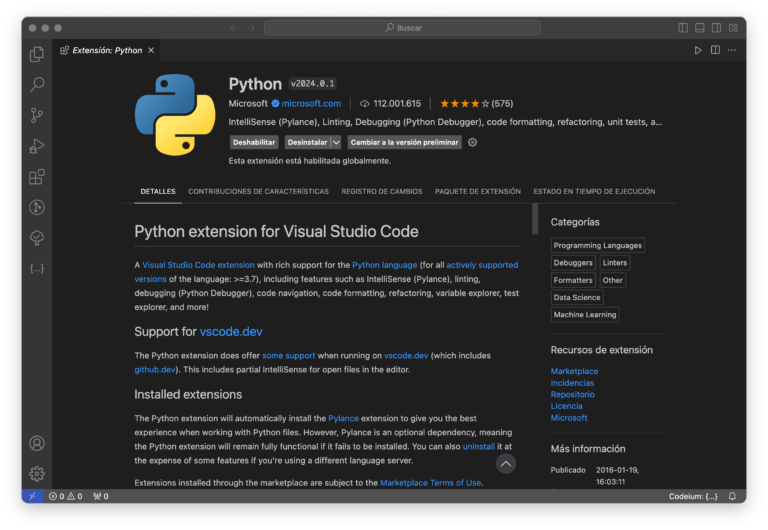This screenshot has width=768, height=530.
Task: Open the Marketplace resource link
Action: tap(574, 371)
